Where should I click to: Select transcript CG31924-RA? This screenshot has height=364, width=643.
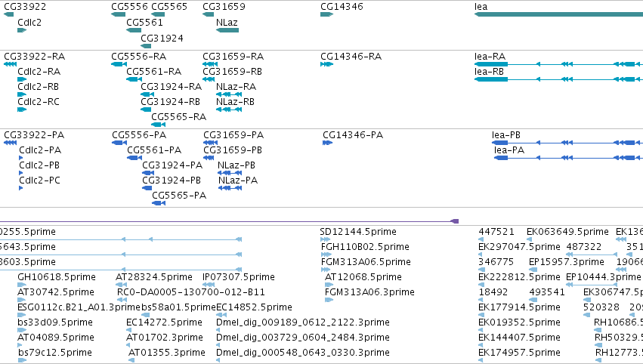coord(172,87)
